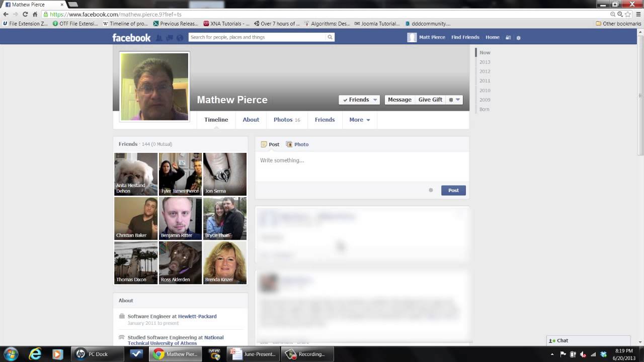Open Other bookmarks folder
Viewport: 644px width, 362px height.
click(x=618, y=24)
